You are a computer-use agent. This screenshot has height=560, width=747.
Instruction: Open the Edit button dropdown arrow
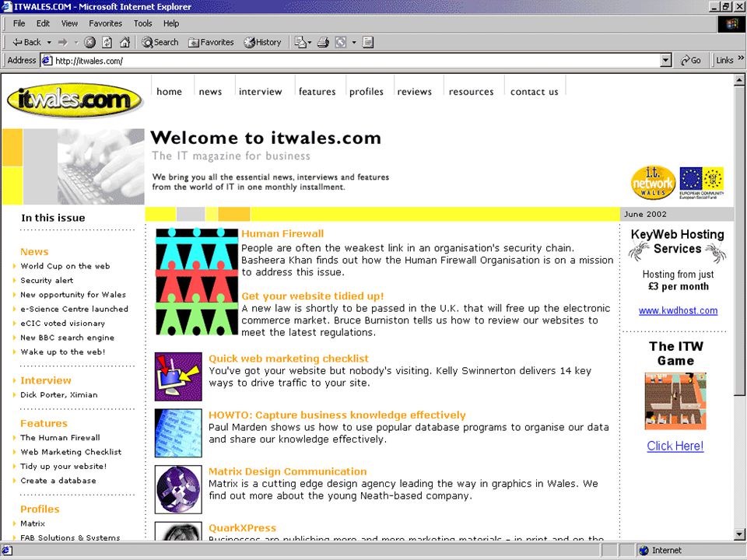(354, 42)
